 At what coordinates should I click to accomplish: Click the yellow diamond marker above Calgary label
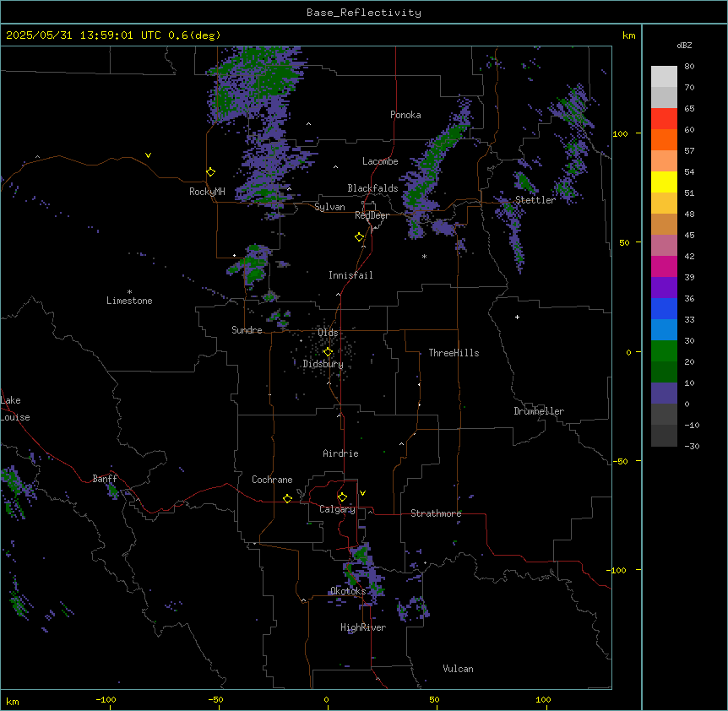click(x=342, y=497)
